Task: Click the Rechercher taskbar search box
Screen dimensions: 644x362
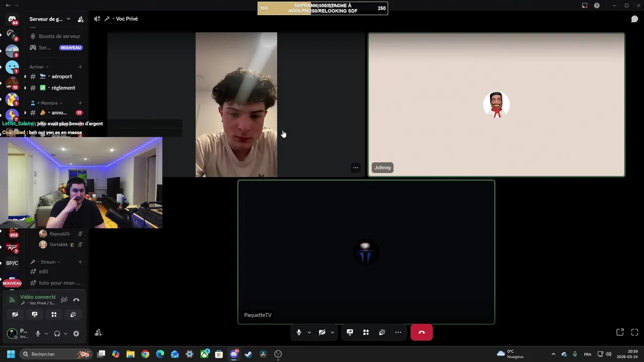Action: tap(55, 354)
